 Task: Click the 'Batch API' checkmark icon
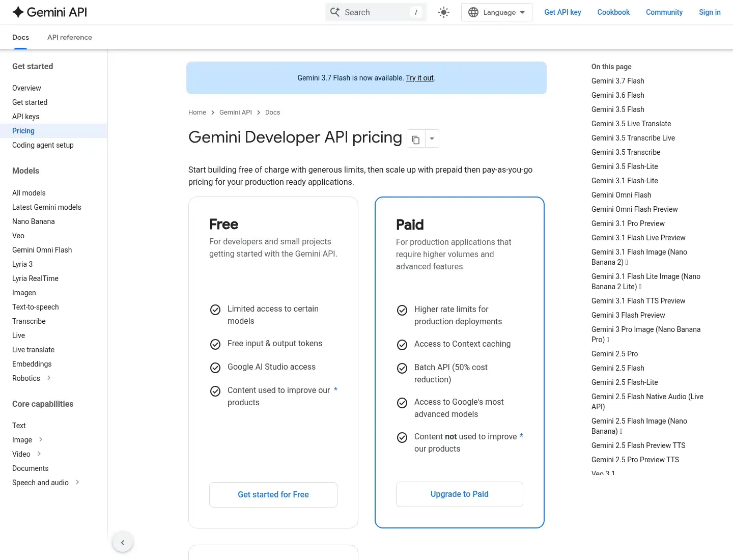coord(402,368)
